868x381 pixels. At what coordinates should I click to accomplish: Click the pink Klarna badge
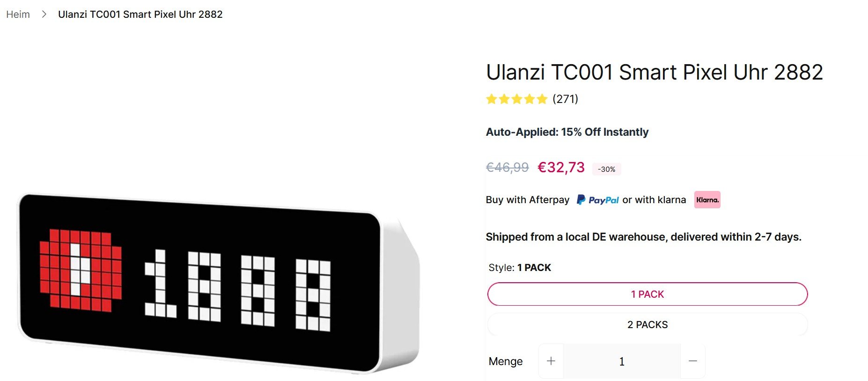pyautogui.click(x=707, y=200)
